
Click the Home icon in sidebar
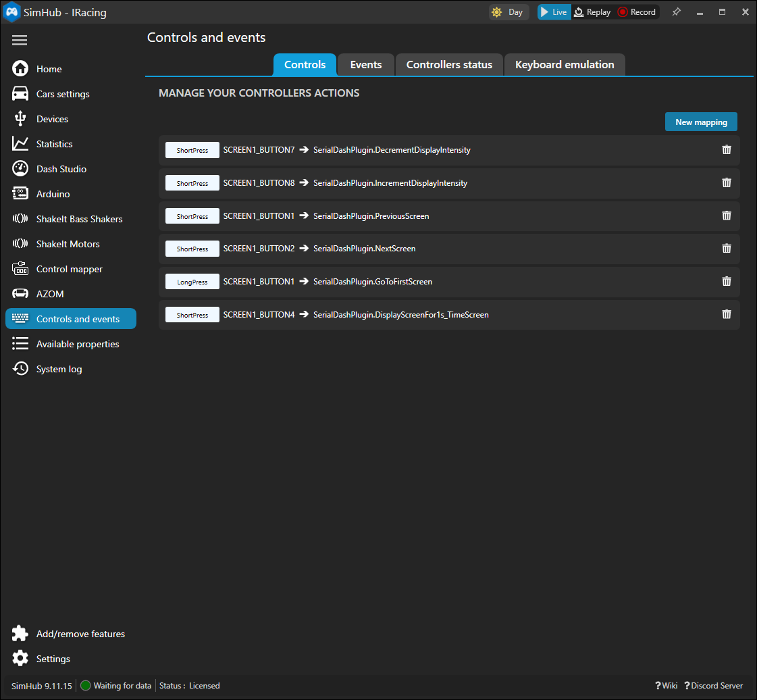click(x=20, y=69)
